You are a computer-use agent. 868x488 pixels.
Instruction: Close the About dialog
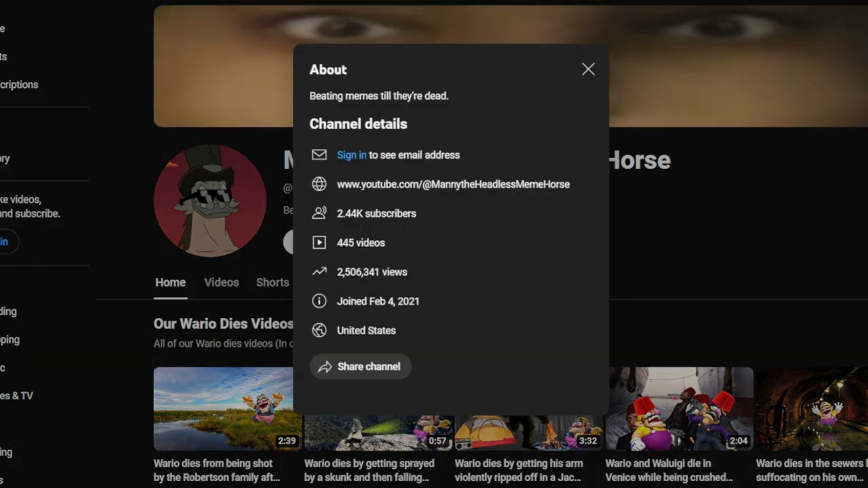(588, 69)
